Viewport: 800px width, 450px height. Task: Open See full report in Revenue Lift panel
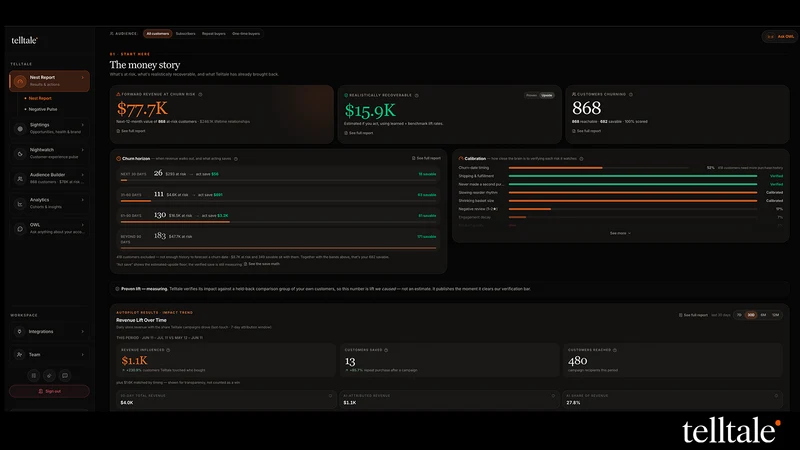693,315
